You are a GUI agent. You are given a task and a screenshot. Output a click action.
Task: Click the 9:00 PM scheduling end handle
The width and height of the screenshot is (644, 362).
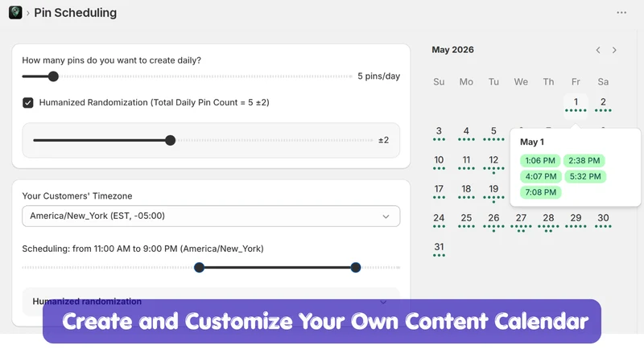[x=356, y=268]
